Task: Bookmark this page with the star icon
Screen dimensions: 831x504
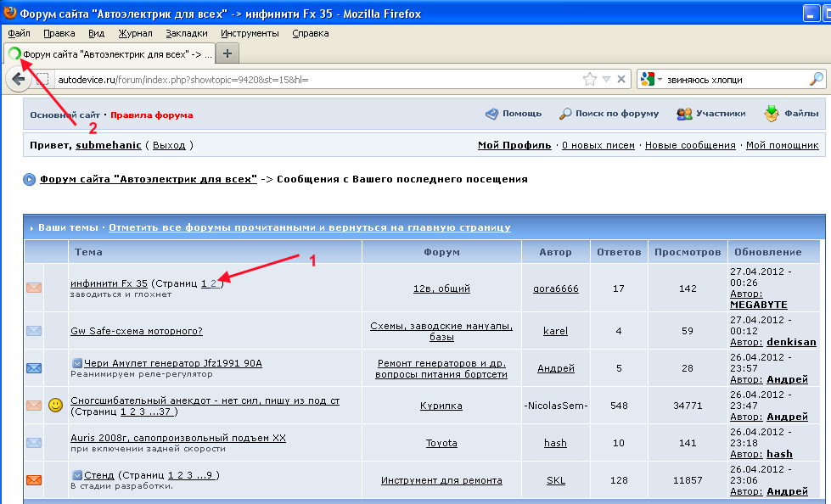Action: point(589,80)
